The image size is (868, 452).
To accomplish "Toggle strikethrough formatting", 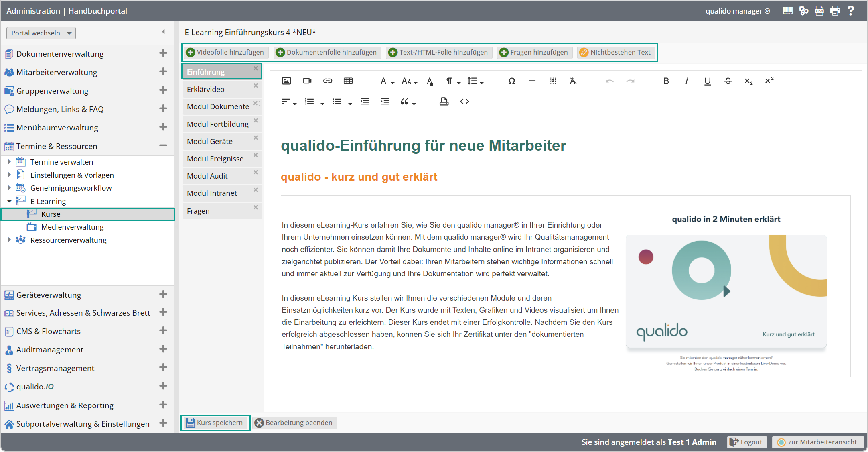I will (x=728, y=81).
